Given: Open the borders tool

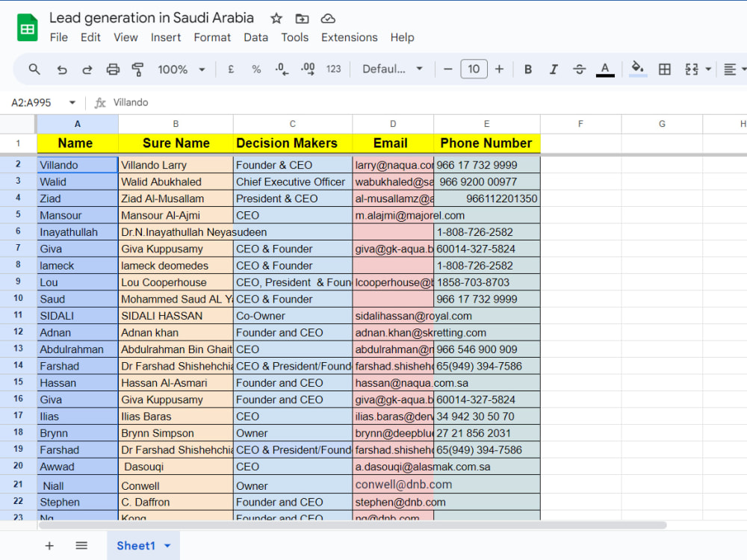Looking at the screenshot, I should tap(665, 69).
